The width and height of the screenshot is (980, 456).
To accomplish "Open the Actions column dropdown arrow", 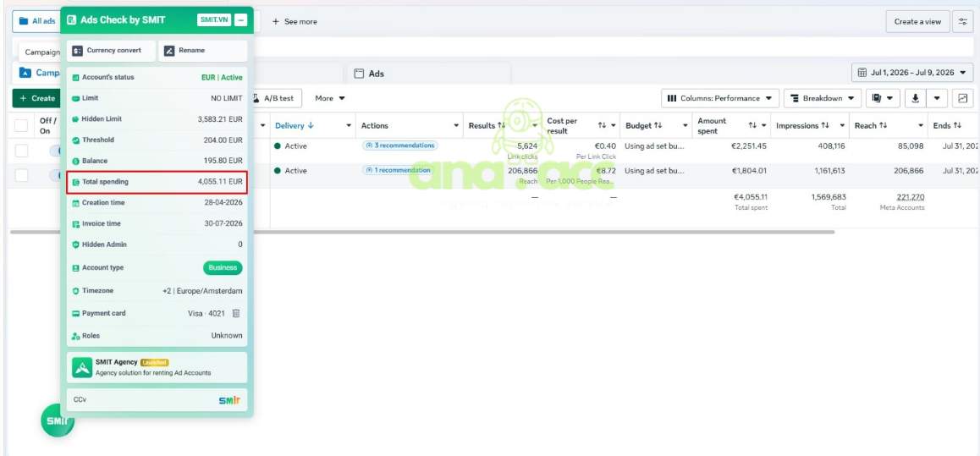I will pyautogui.click(x=455, y=125).
